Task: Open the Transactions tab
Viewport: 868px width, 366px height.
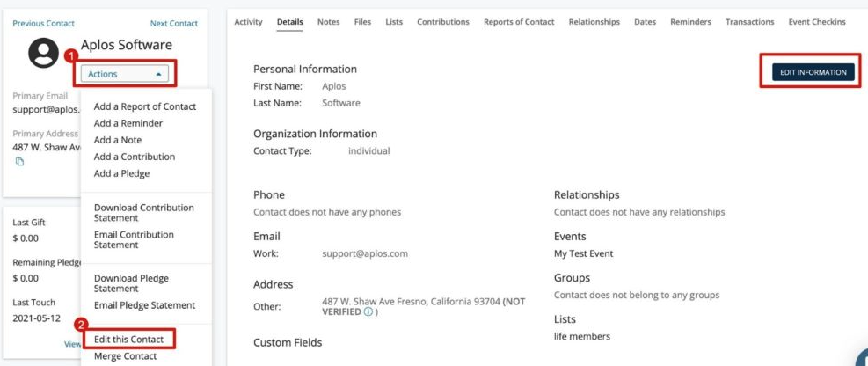Action: 749,22
